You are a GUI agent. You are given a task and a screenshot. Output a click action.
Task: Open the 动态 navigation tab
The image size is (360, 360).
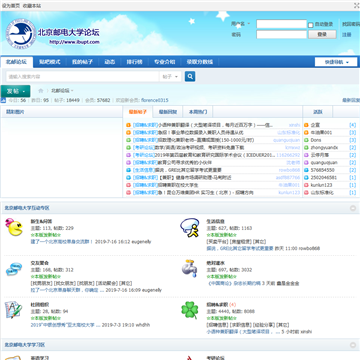[110, 62]
